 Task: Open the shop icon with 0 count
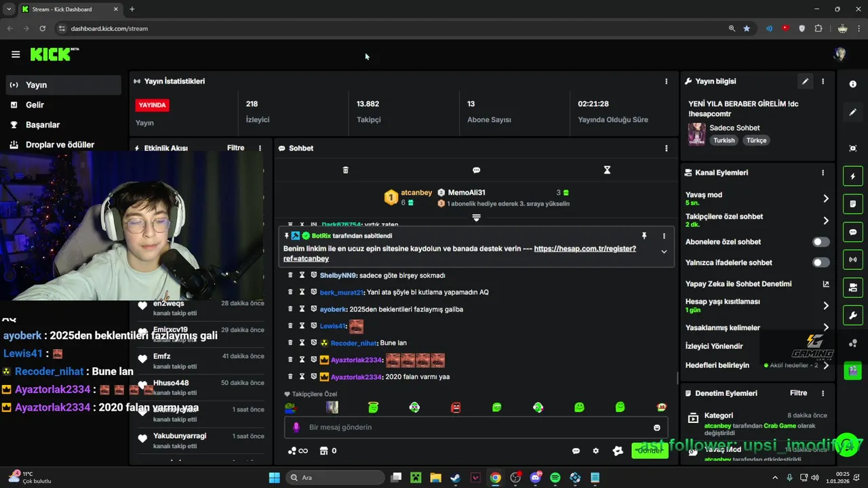(328, 451)
